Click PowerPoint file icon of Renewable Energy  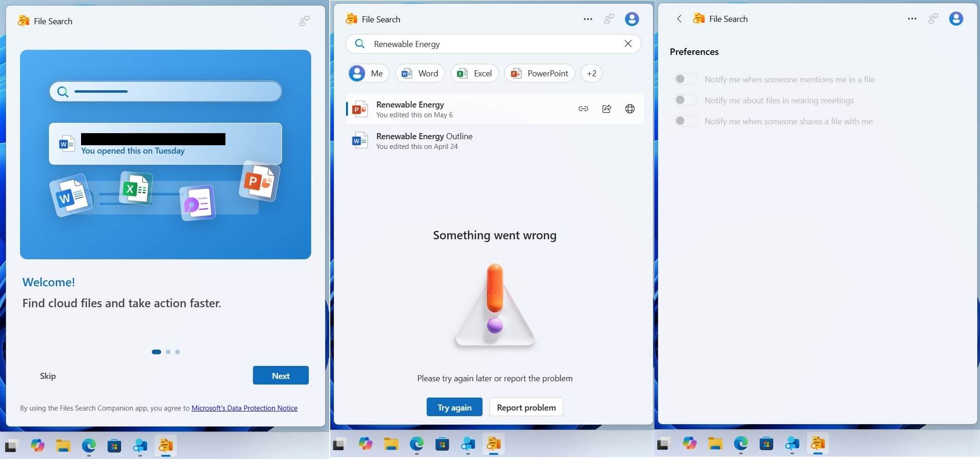pyautogui.click(x=360, y=109)
